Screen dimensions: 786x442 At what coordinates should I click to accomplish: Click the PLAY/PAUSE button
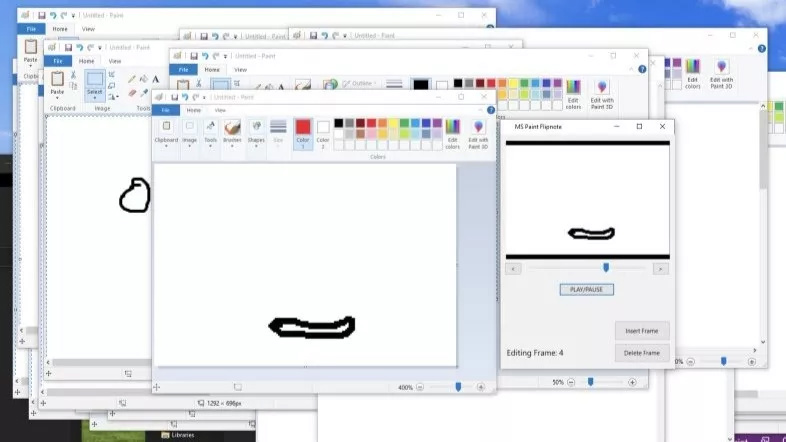tap(586, 290)
